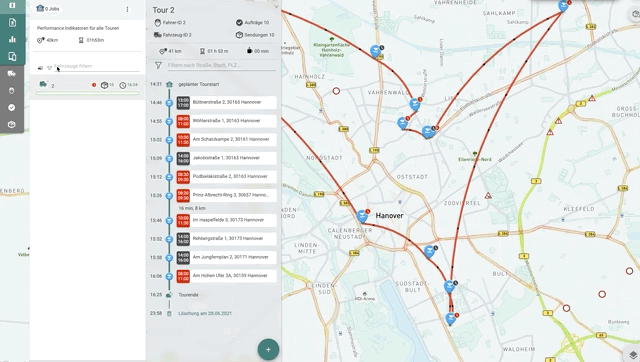The image size is (640, 362).
Task: Open the bar chart statistics view
Action: [x=12, y=40]
